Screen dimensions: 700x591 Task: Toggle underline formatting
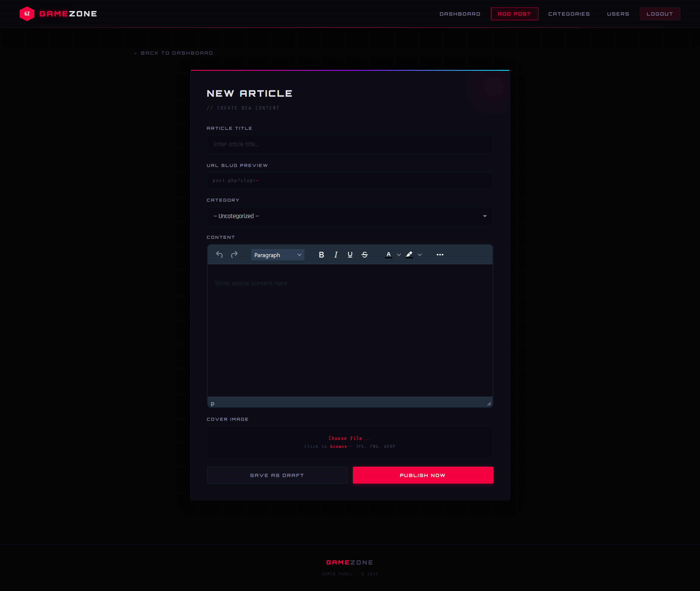click(350, 255)
